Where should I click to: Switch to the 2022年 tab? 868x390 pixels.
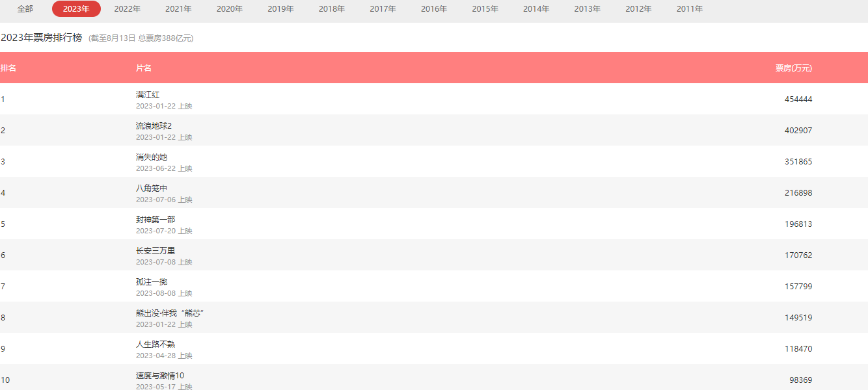pos(128,9)
